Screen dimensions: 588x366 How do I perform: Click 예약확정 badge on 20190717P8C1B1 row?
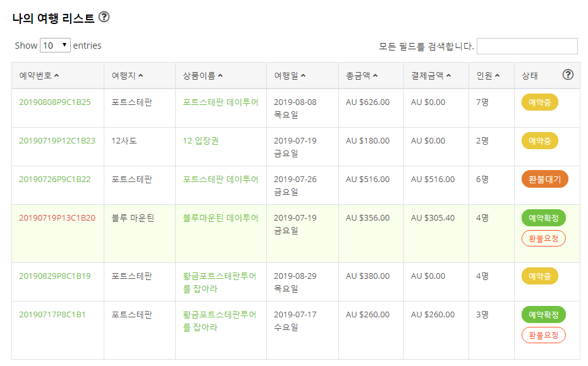tap(543, 315)
